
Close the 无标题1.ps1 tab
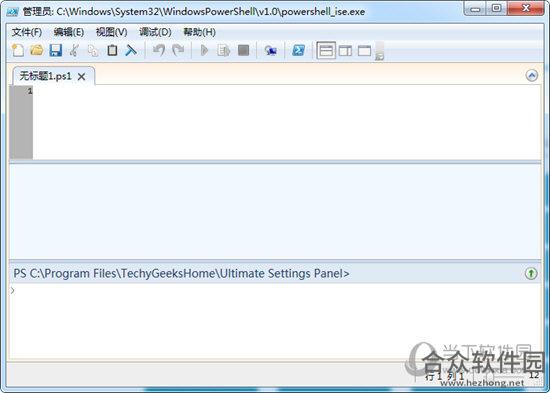point(81,76)
